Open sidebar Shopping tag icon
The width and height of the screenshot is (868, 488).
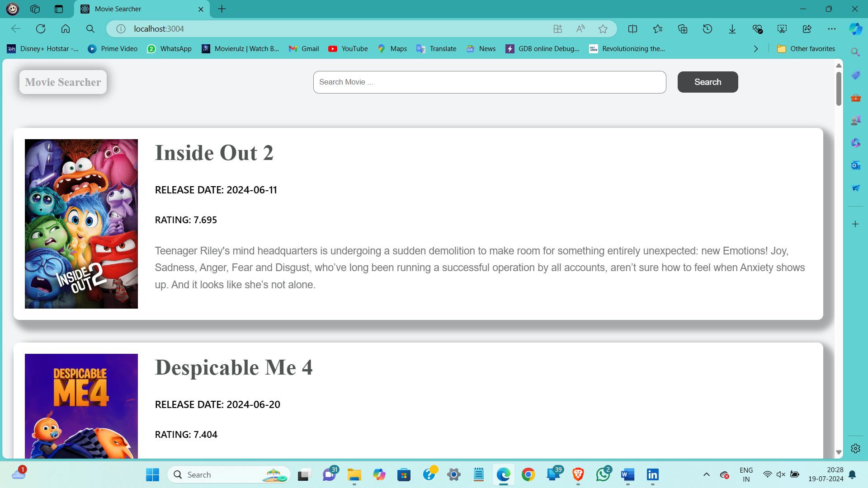tap(855, 75)
